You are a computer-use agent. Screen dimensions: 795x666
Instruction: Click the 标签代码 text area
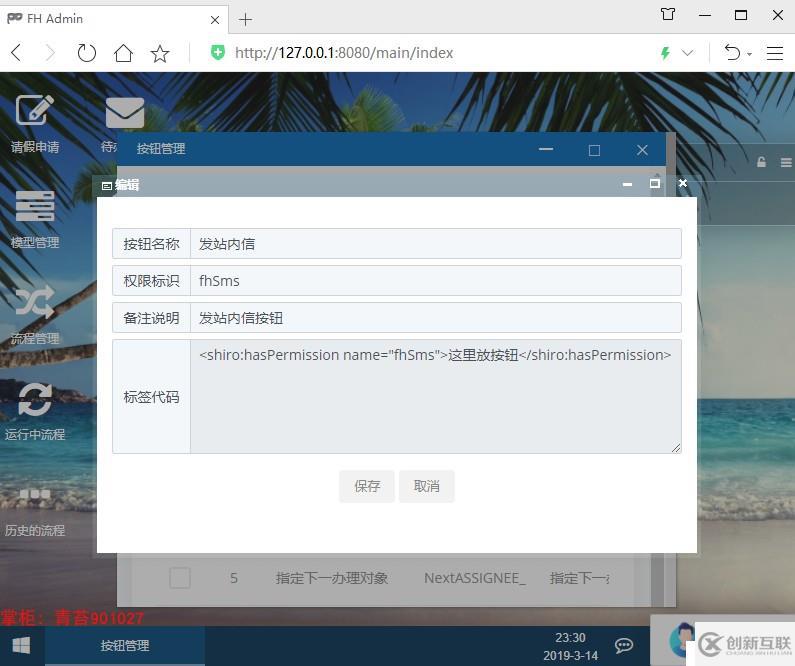[x=436, y=396]
